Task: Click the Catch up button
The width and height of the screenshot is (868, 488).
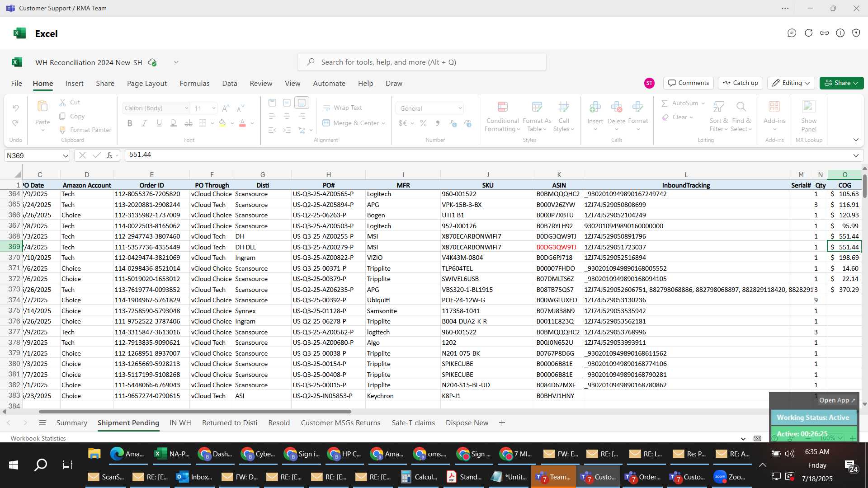Action: tap(741, 83)
